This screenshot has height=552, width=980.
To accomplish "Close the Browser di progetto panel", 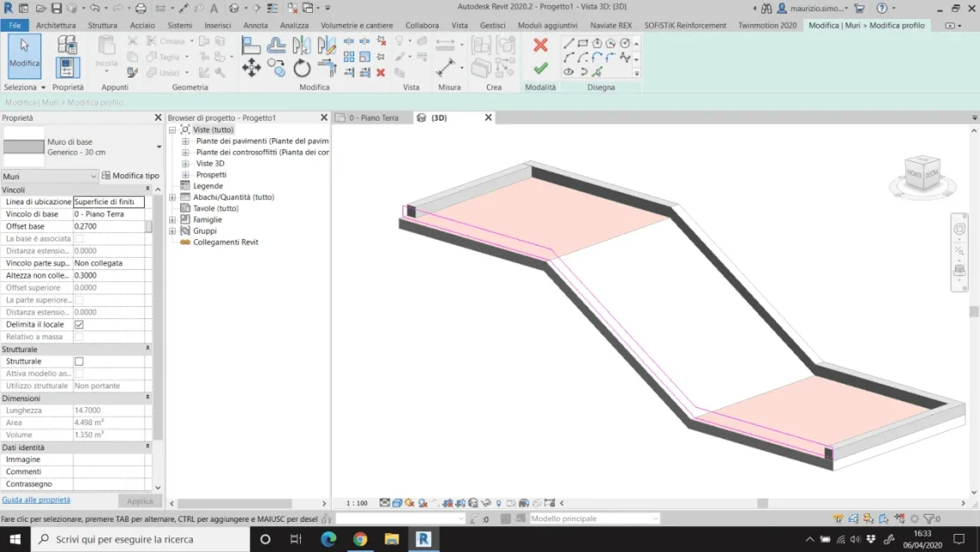I will point(324,117).
